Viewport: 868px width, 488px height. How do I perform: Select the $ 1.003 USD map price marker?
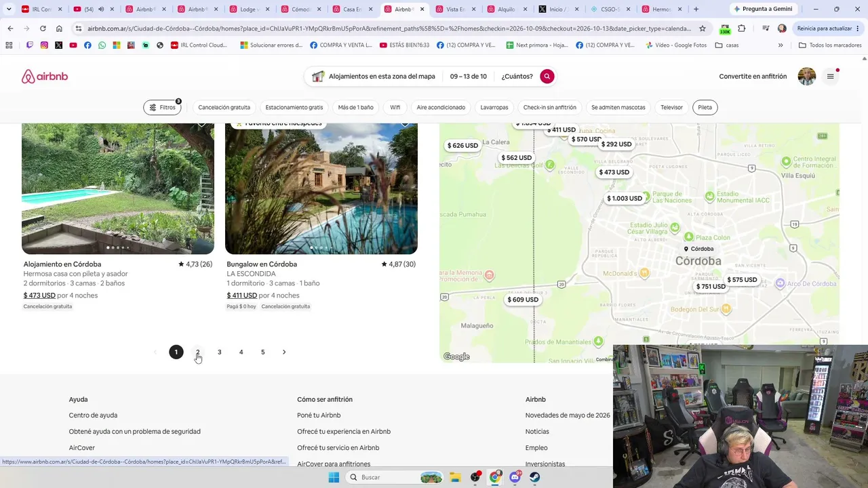point(625,199)
